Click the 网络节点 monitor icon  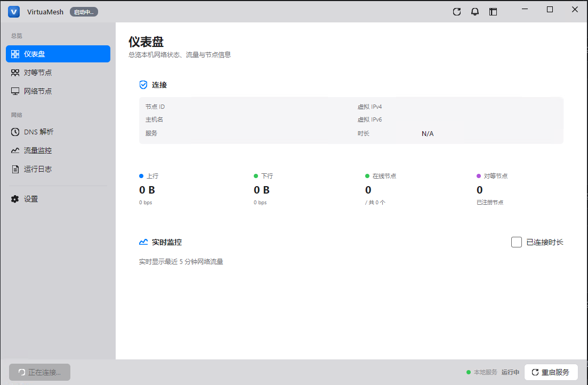[15, 91]
